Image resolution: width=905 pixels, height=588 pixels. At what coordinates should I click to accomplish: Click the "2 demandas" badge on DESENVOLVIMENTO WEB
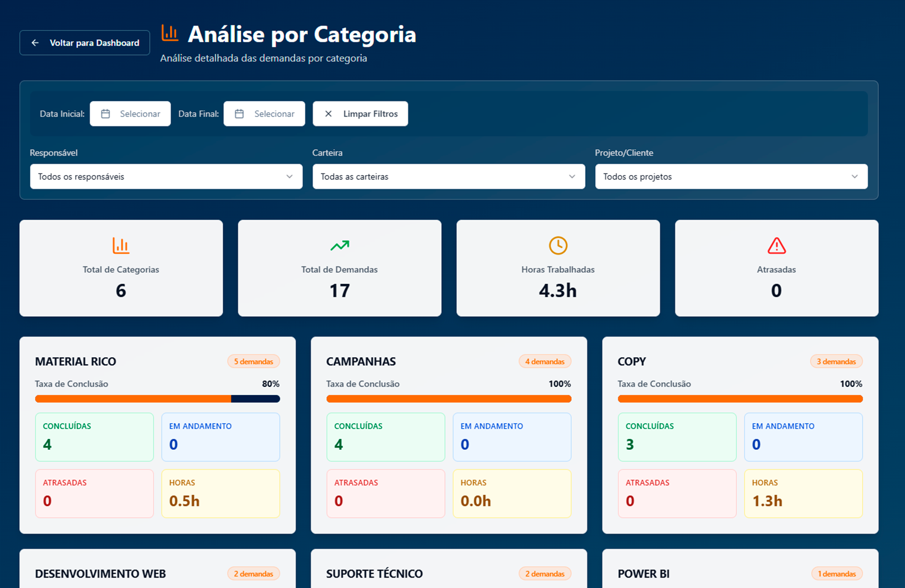(253, 574)
